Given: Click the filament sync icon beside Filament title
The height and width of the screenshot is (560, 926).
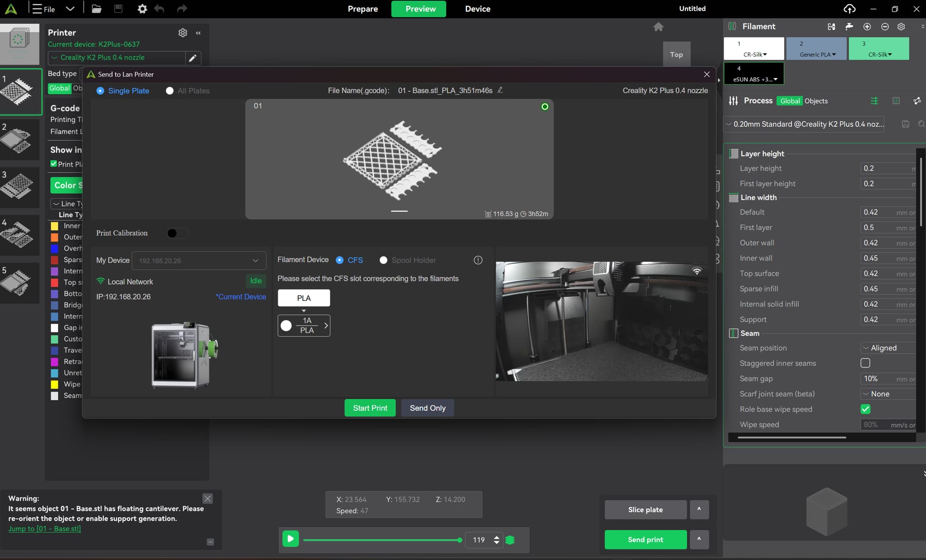Looking at the screenshot, I should click(831, 27).
